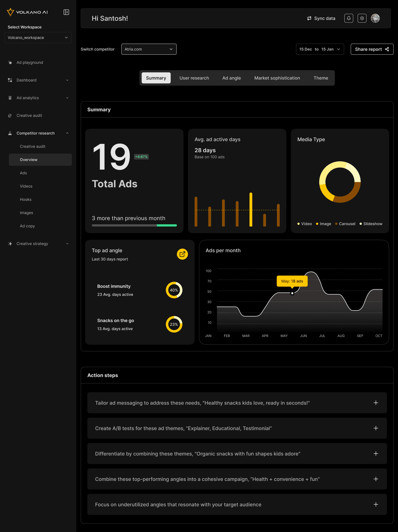Click the Ad analytics sidebar icon

[x=10, y=98]
